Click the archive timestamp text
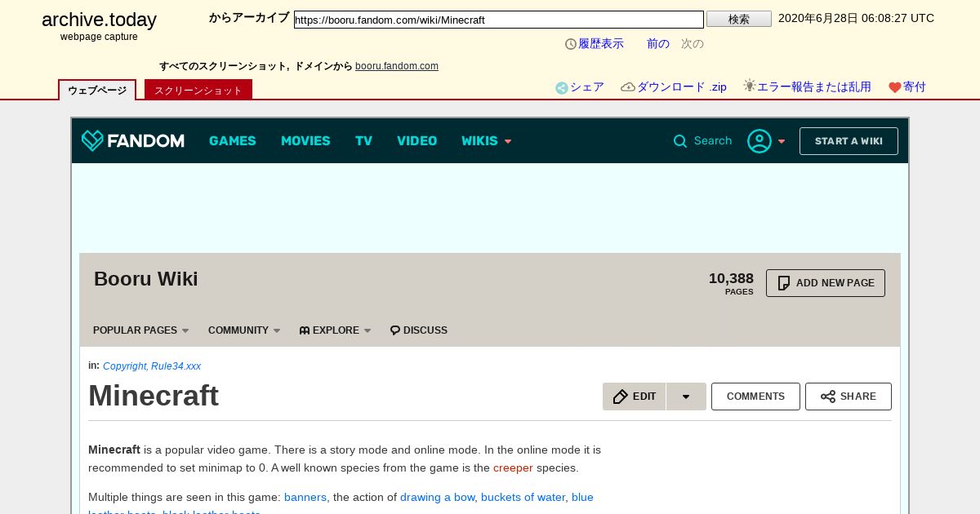The height and width of the screenshot is (514, 980). point(856,19)
